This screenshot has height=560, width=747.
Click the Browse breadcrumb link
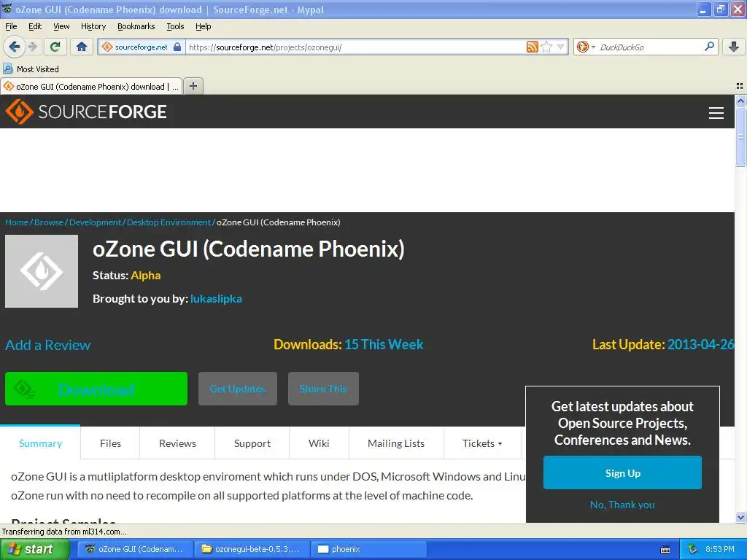point(49,222)
